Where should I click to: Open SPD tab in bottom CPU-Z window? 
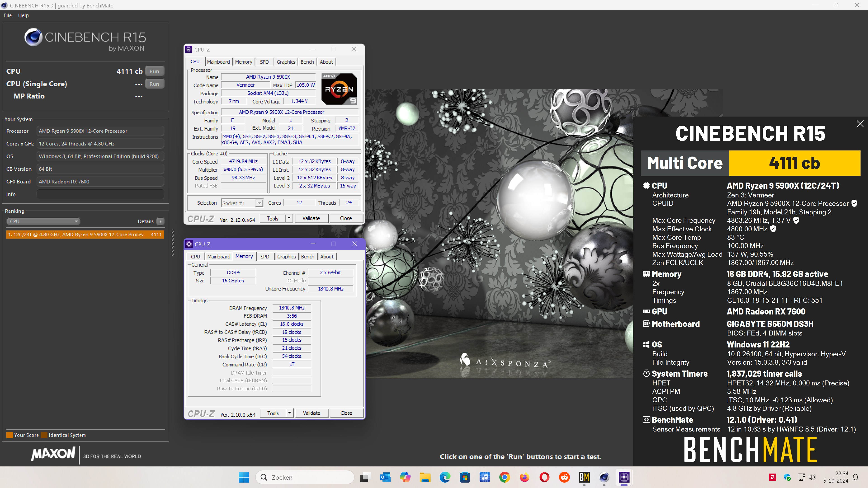(x=265, y=257)
